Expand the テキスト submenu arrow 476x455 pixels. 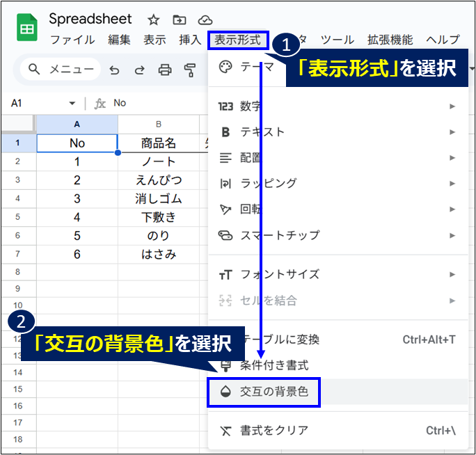tap(452, 132)
